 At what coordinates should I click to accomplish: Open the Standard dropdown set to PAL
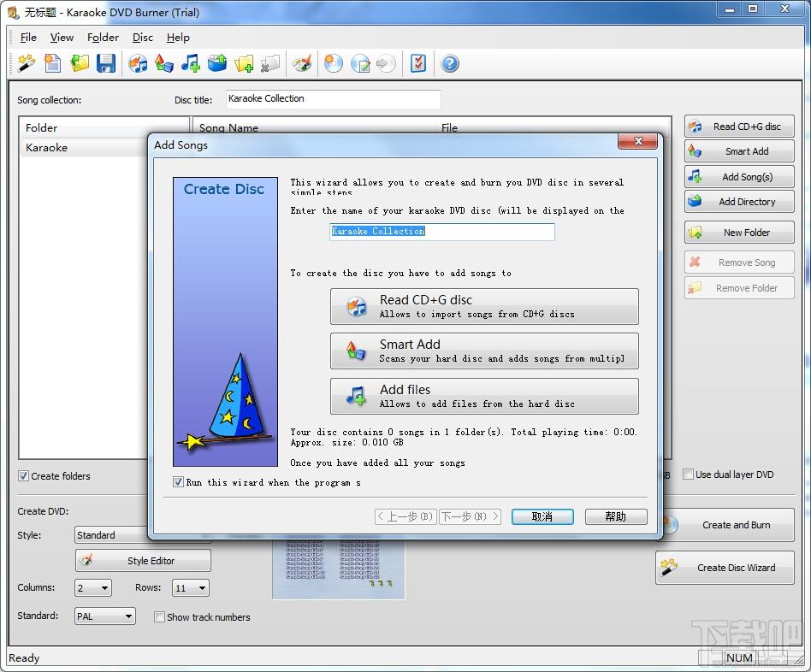(105, 616)
